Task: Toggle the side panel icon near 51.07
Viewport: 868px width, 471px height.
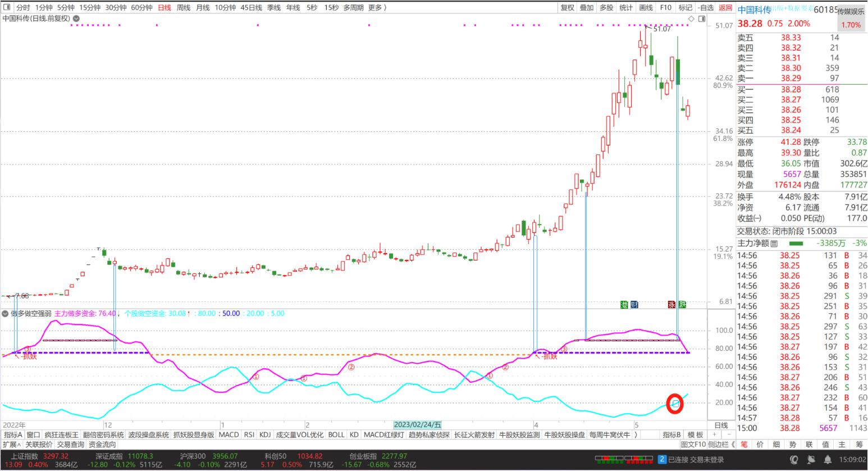Action: 701,19
